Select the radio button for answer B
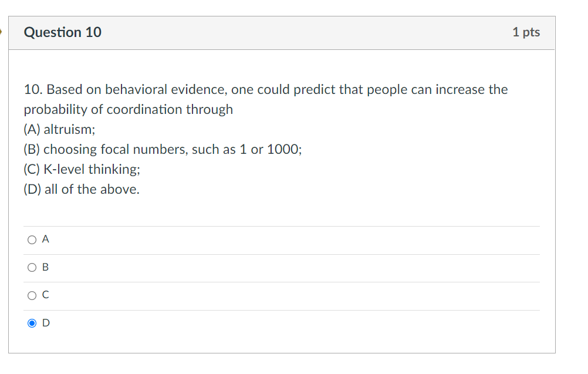The height and width of the screenshot is (374, 588). (32, 267)
